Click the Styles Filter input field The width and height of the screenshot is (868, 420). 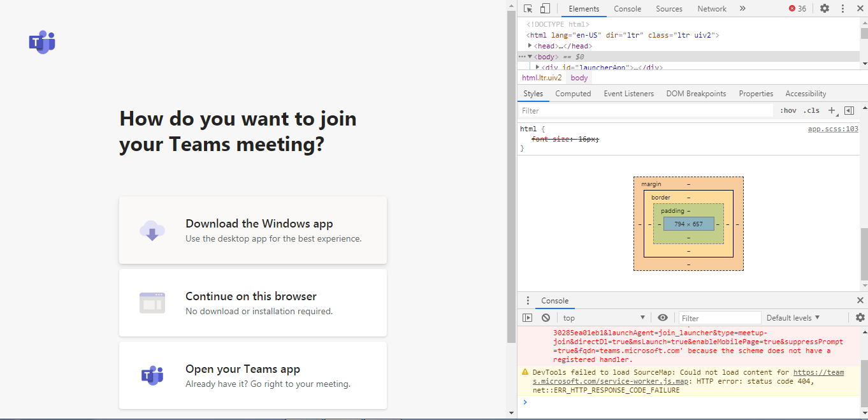click(646, 111)
